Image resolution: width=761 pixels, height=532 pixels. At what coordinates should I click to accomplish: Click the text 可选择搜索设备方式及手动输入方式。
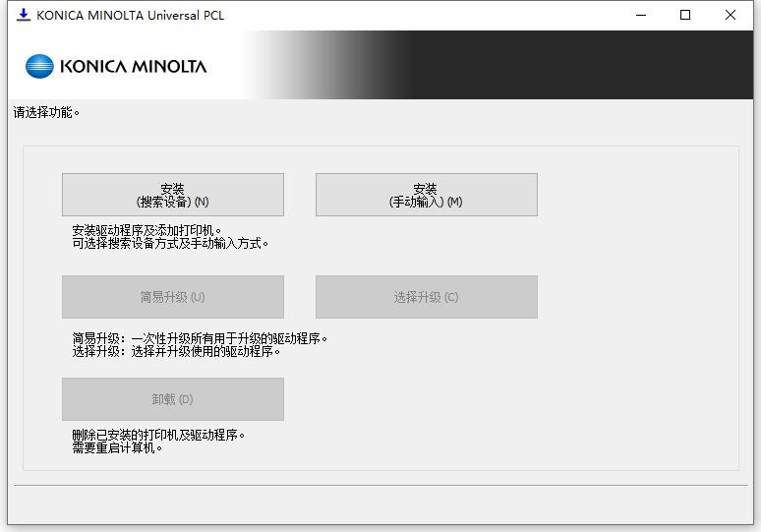[x=170, y=243]
